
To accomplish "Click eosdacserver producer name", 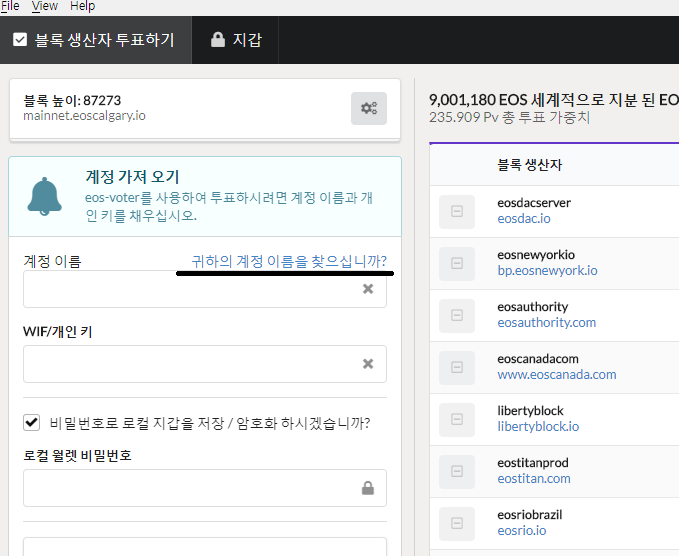I will coord(534,203).
